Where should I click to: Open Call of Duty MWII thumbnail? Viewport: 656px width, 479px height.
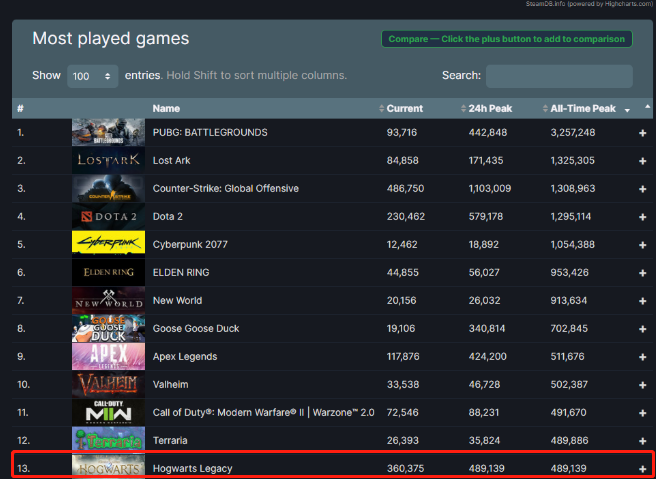(x=108, y=412)
